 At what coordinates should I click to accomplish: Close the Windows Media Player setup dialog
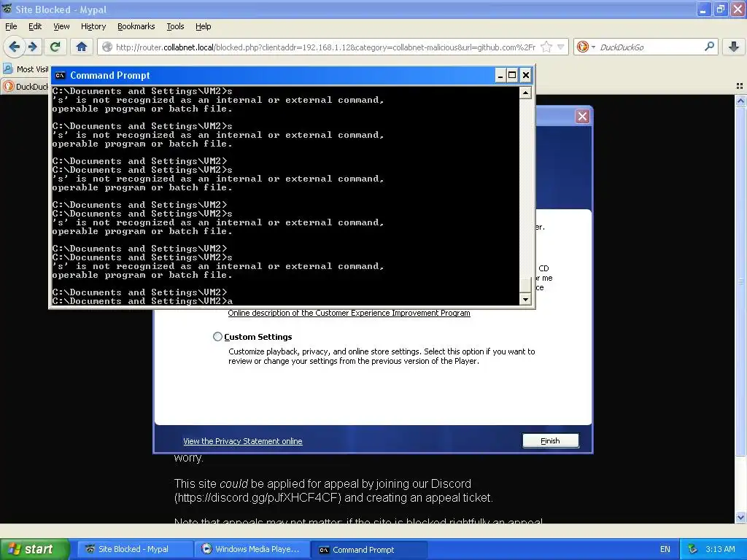pyautogui.click(x=582, y=117)
